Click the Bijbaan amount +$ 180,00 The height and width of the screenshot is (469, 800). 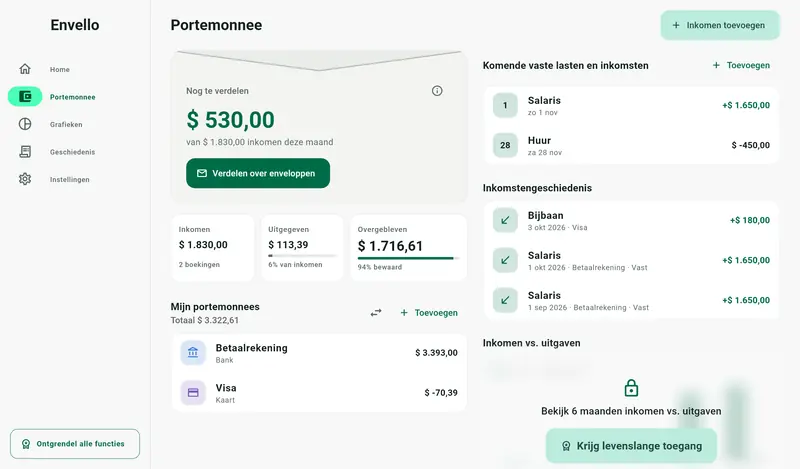pyautogui.click(x=749, y=220)
